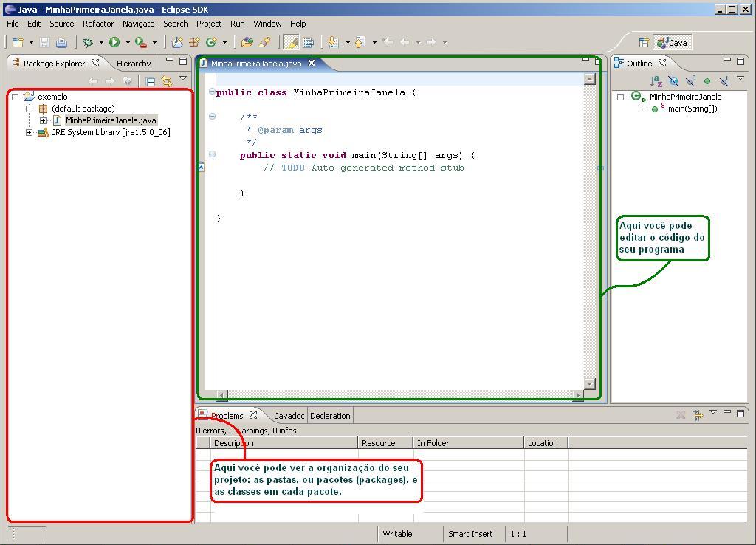Collapse all in Package Explorer

point(151,81)
